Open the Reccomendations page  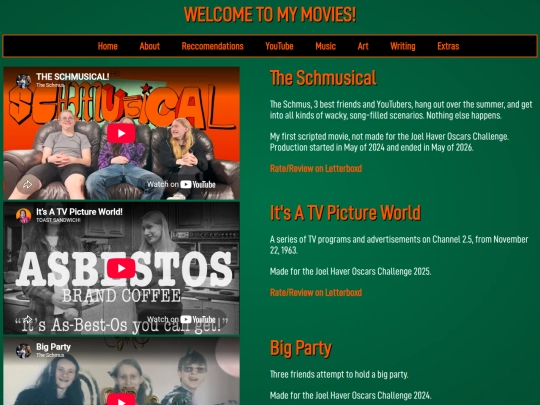tap(212, 46)
